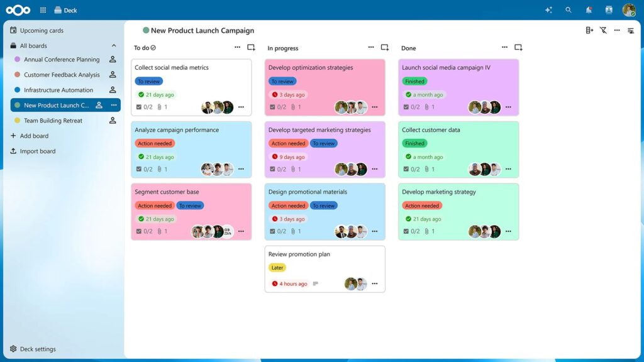Add a card to the Done list
This screenshot has height=362, width=644.
coord(518,48)
